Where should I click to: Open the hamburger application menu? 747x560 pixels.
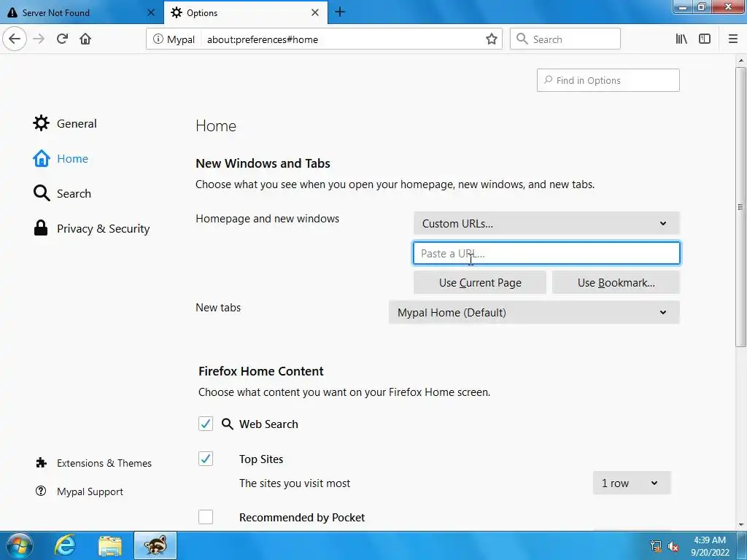point(733,39)
